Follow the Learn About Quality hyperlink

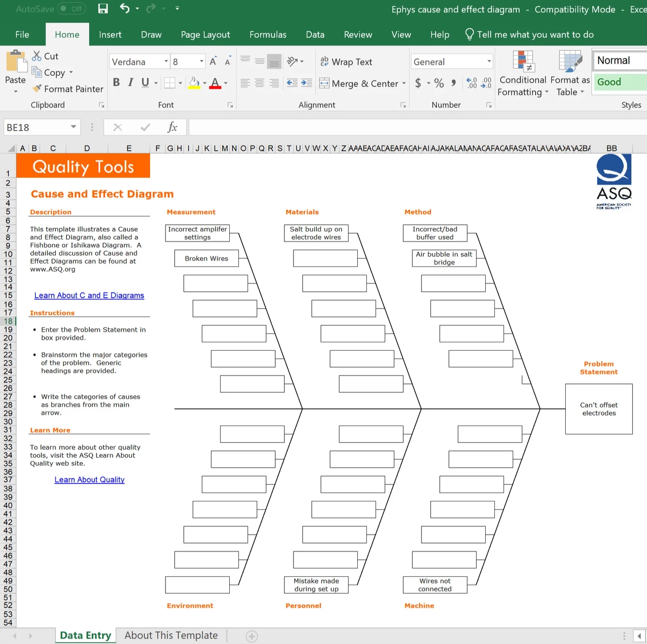coord(89,479)
